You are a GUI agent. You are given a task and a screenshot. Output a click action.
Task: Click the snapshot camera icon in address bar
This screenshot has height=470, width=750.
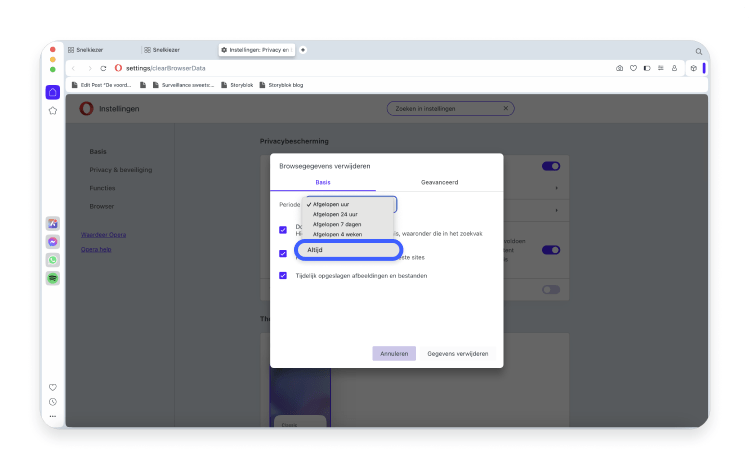[x=620, y=68]
